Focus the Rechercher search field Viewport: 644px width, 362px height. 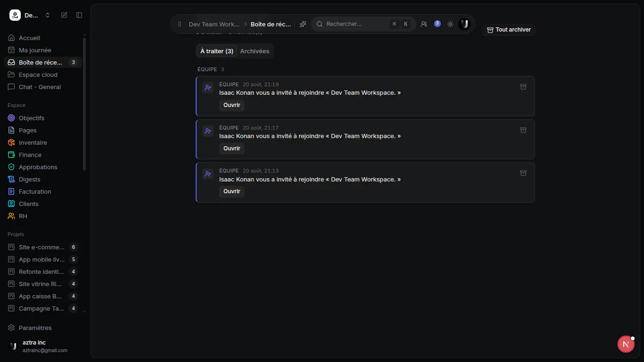[x=363, y=24]
